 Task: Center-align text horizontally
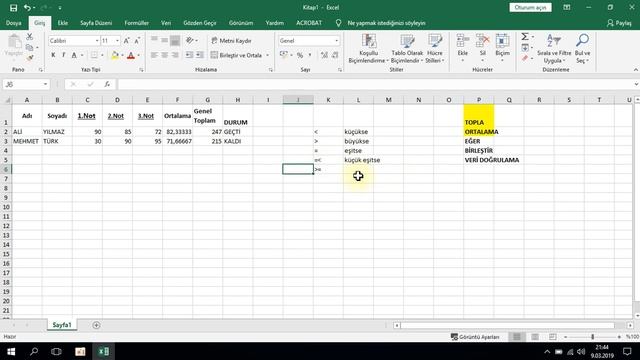[164, 55]
